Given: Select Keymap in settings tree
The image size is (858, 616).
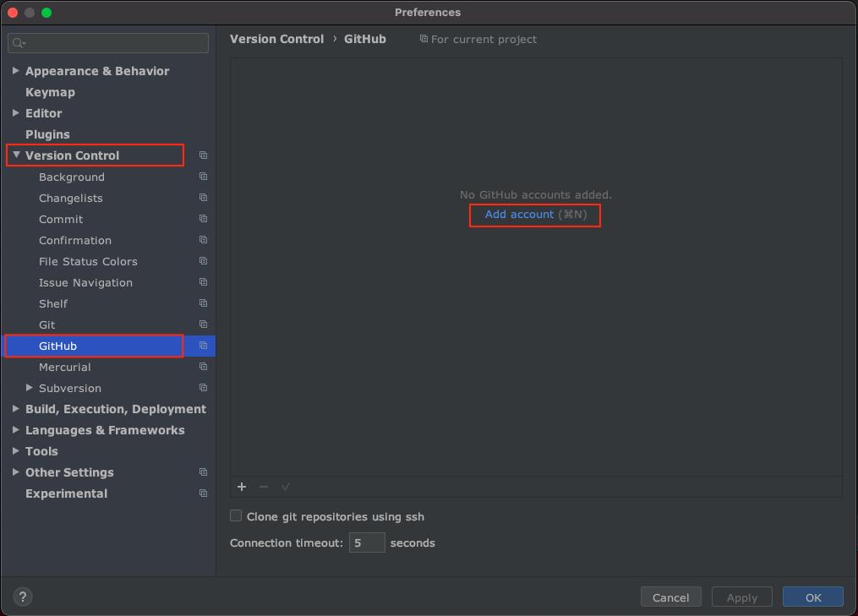Looking at the screenshot, I should coord(51,92).
